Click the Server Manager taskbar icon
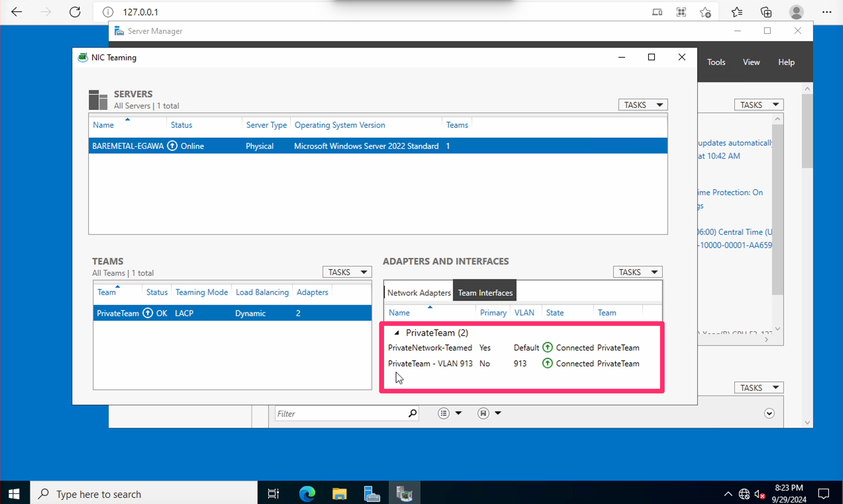The height and width of the screenshot is (504, 843). click(x=372, y=493)
